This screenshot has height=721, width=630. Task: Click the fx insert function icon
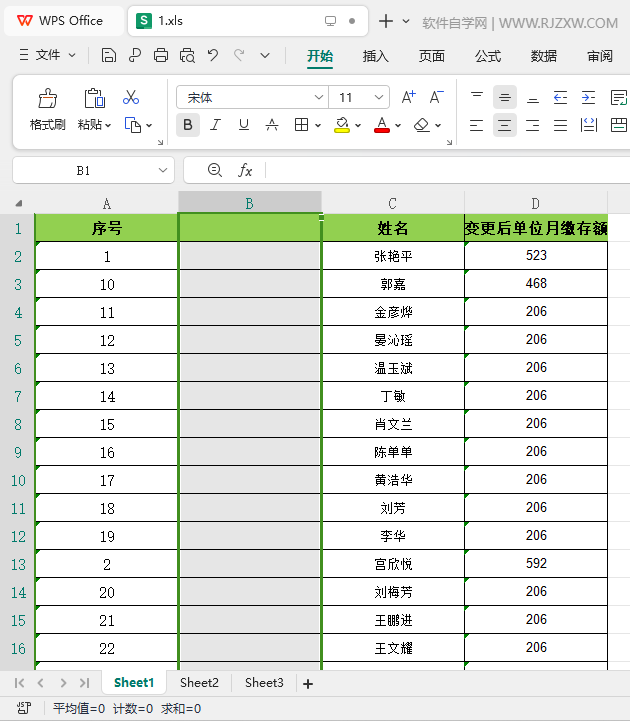pyautogui.click(x=245, y=171)
